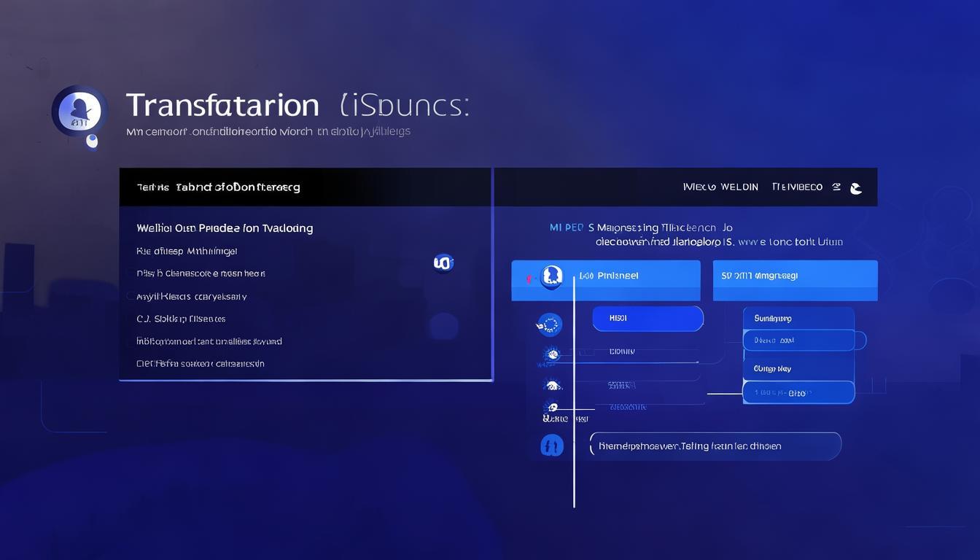
Task: Select the highlighted option under Cuing Nay
Action: (798, 392)
